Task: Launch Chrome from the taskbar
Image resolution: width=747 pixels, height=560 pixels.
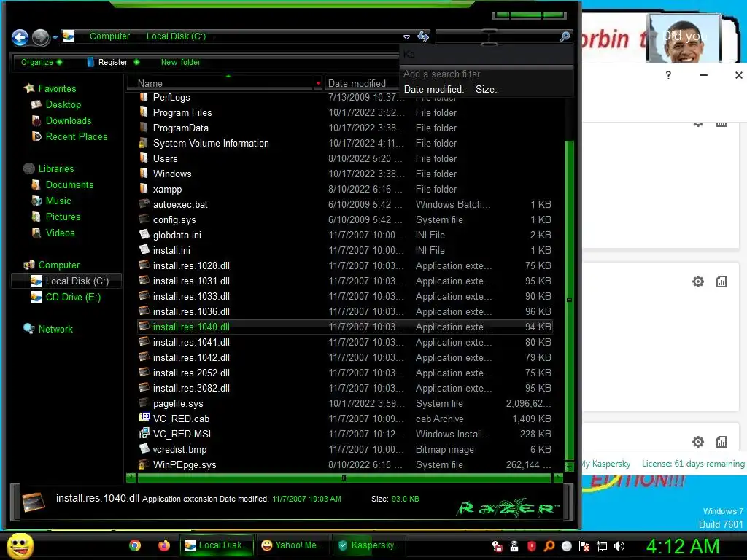Action: click(x=135, y=545)
